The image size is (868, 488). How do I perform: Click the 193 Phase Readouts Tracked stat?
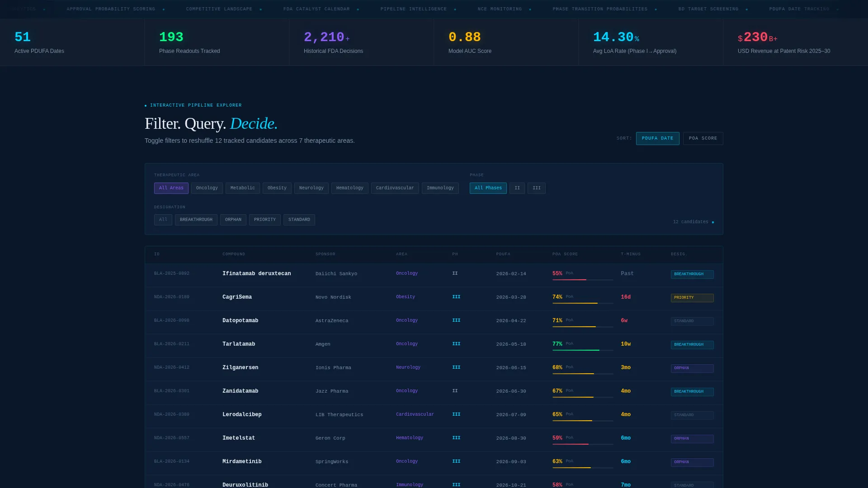pyautogui.click(x=217, y=42)
